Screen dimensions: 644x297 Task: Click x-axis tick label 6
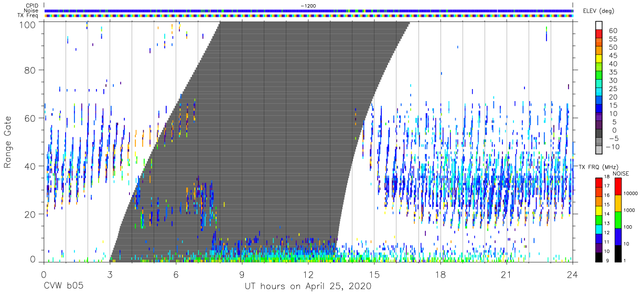[x=176, y=274]
